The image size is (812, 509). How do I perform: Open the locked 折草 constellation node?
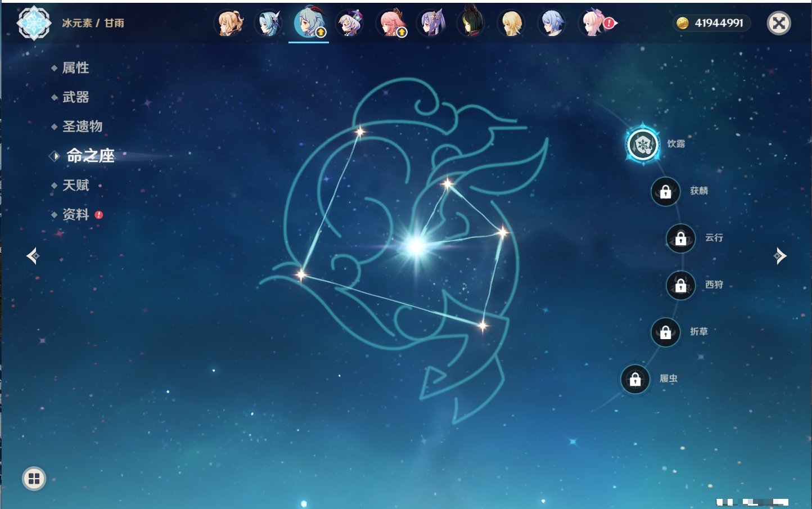pos(665,332)
